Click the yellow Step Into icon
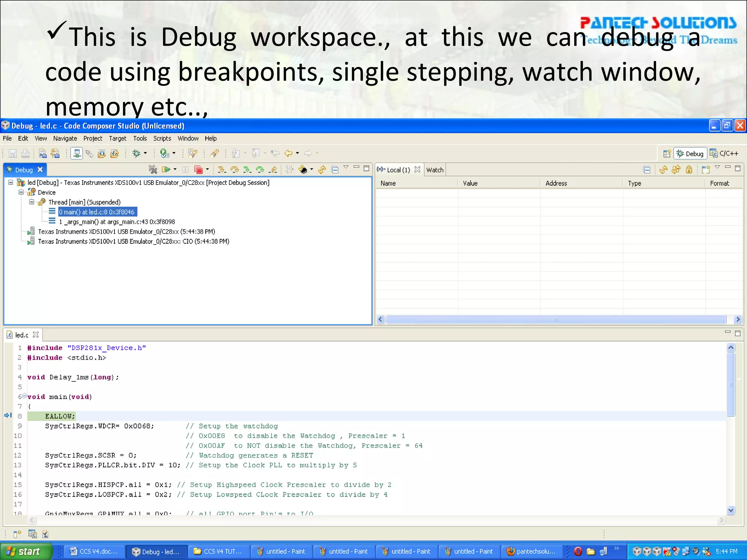 pos(221,170)
